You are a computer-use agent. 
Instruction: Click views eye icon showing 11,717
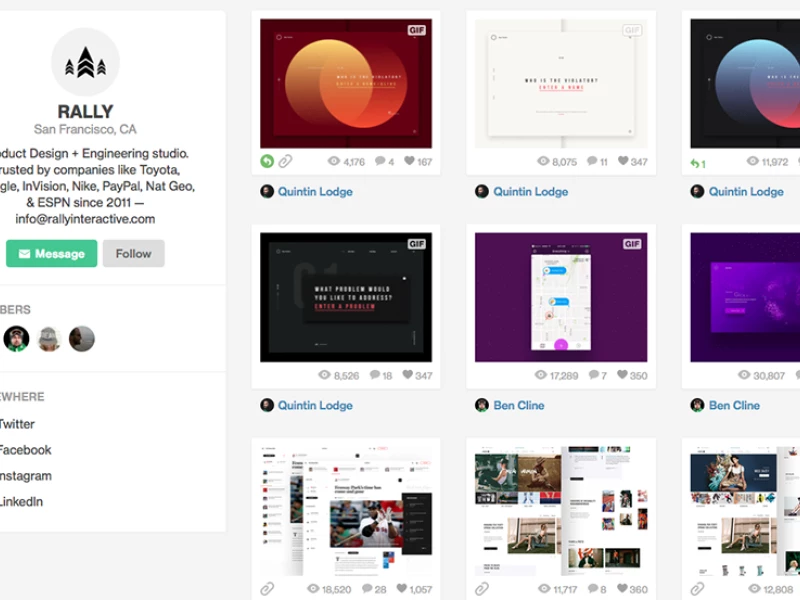(544, 589)
